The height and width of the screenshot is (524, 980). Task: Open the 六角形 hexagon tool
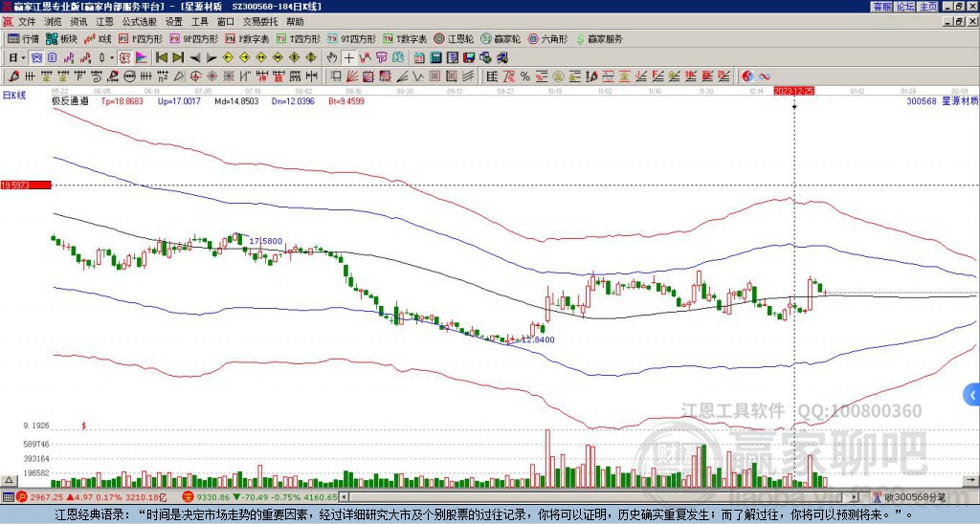point(548,38)
